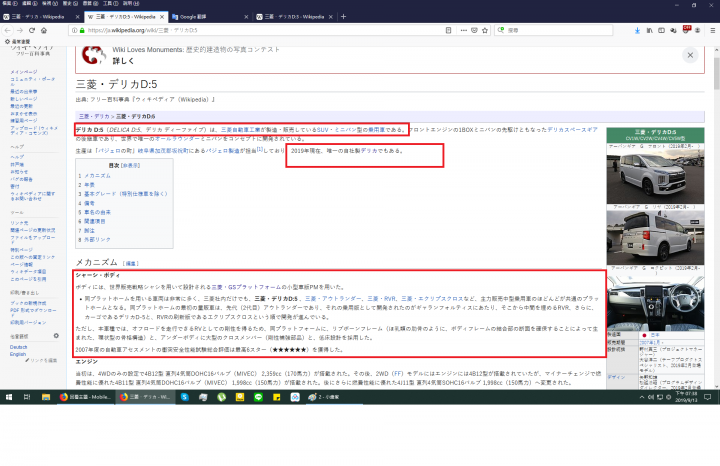The height and width of the screenshot is (466, 720).
Task: Dismiss the Wiki Loves Monuments banner
Action: click(x=690, y=55)
